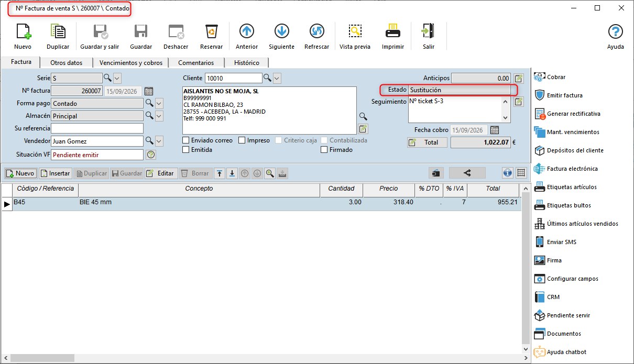Expand the Forma pago dropdown arrow
The image size is (634, 364).
[x=159, y=103]
